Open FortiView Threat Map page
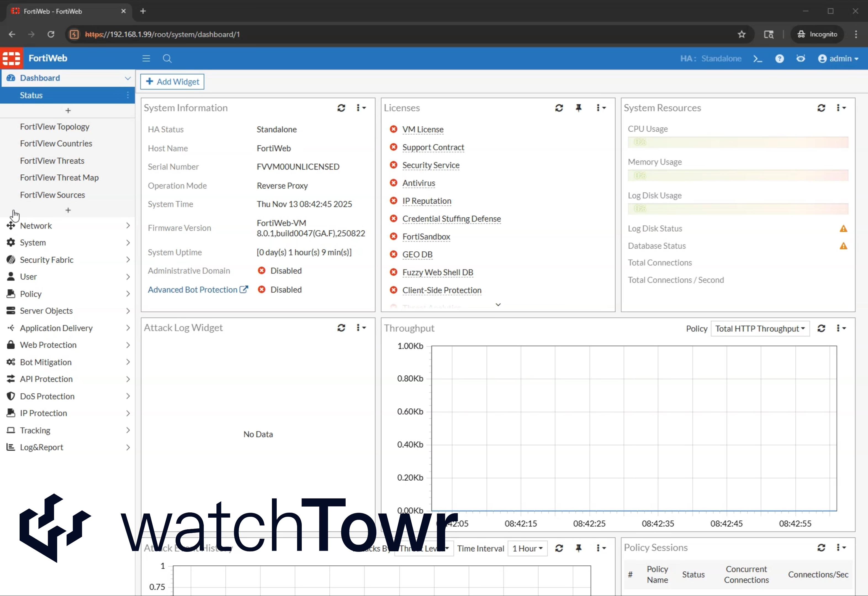Viewport: 868px width, 596px height. pyautogui.click(x=59, y=178)
